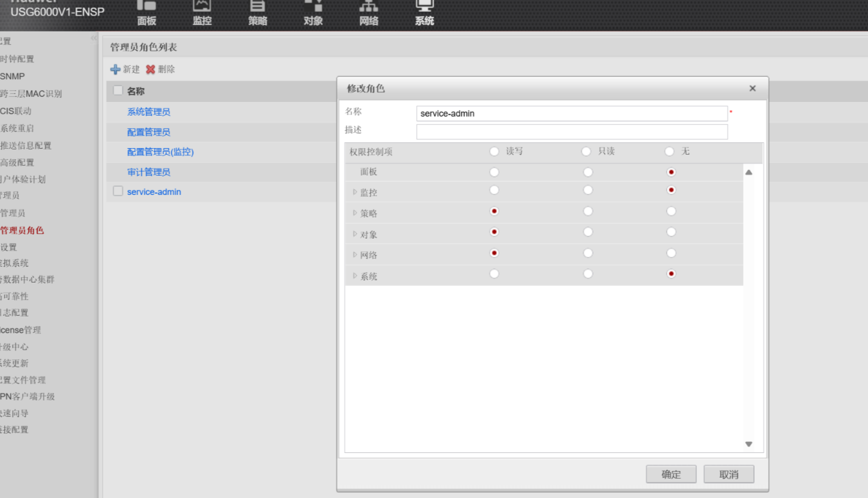Expand the 策略 permission row
Image resolution: width=868 pixels, height=498 pixels.
[x=354, y=213]
